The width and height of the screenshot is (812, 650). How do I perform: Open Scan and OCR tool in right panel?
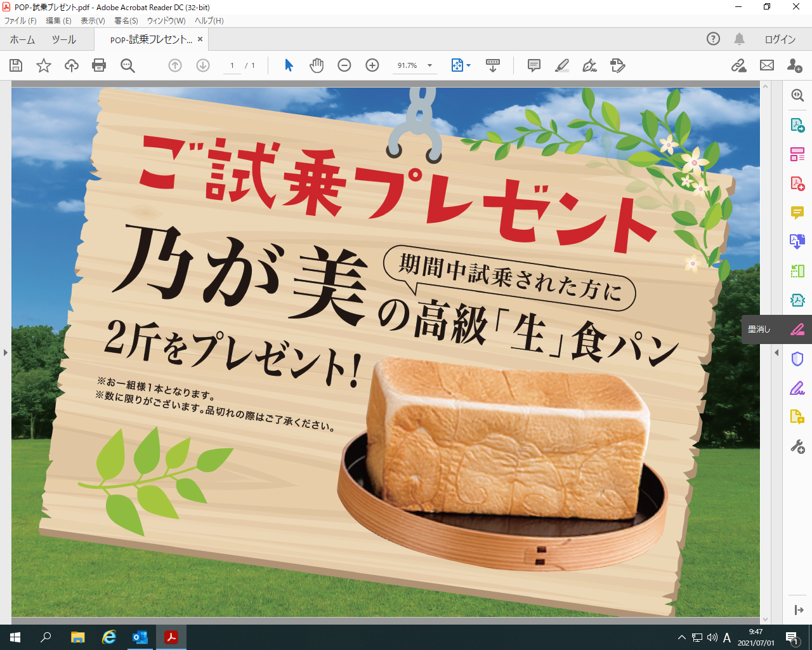click(797, 300)
